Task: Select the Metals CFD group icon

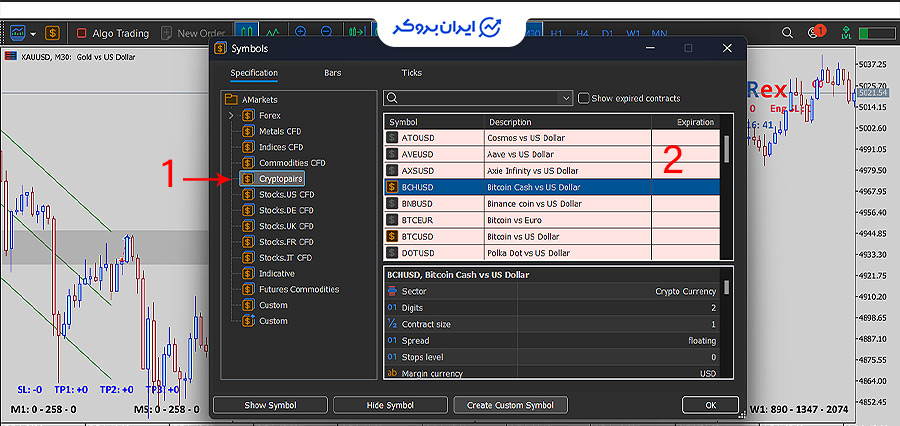Action: coord(247,131)
